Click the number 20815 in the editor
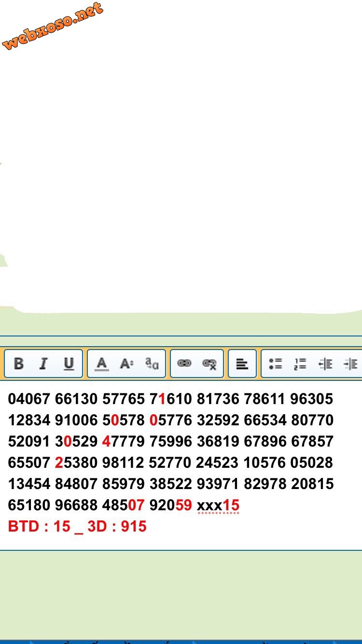Viewport: 362px width, 644px height. click(x=312, y=484)
